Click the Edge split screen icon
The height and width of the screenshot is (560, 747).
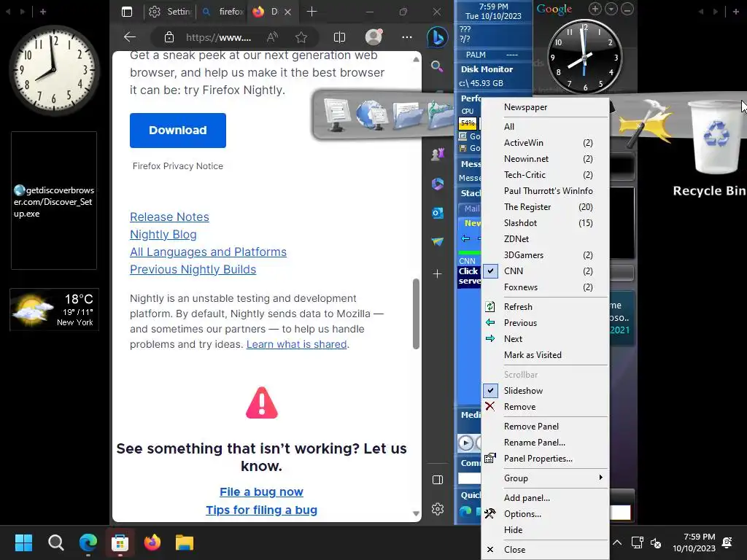(x=339, y=37)
